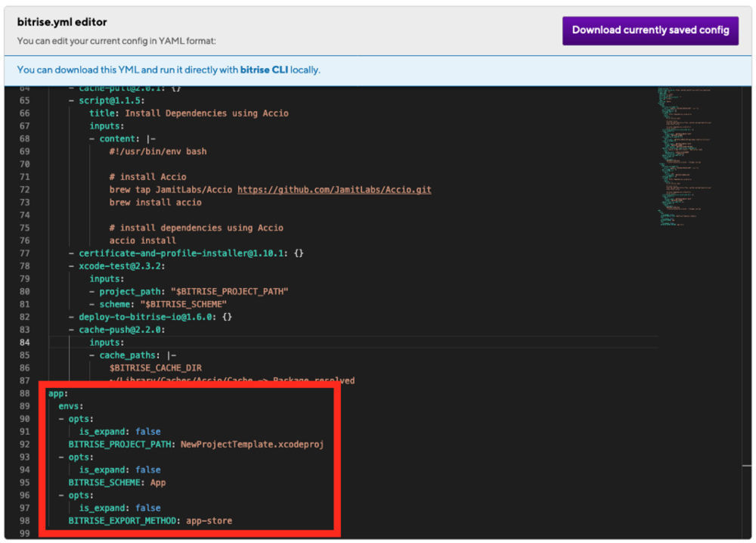Viewport: 756px width, 543px height.
Task: Click 'inputs:' on line 79
Action: point(107,279)
